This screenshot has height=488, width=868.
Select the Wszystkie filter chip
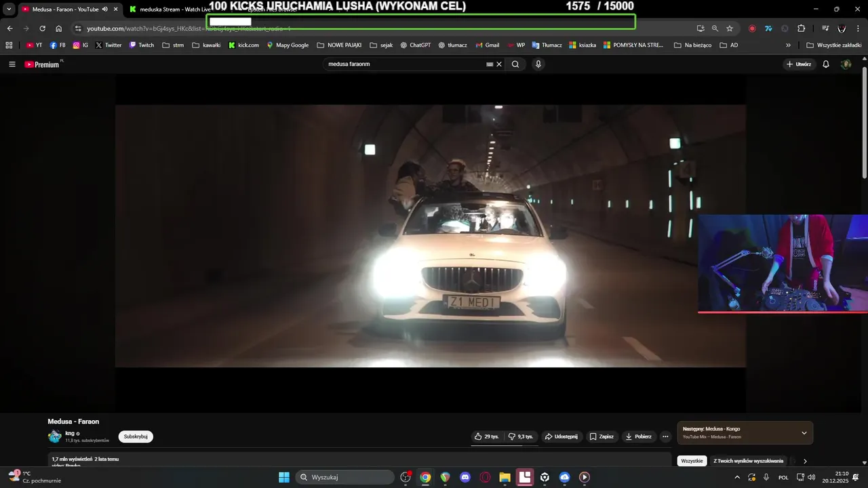(x=692, y=461)
